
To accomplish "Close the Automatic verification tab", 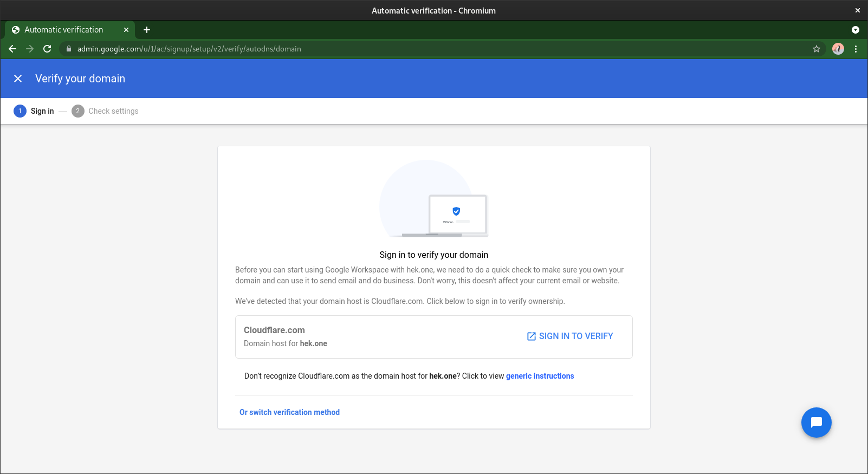I will click(126, 30).
